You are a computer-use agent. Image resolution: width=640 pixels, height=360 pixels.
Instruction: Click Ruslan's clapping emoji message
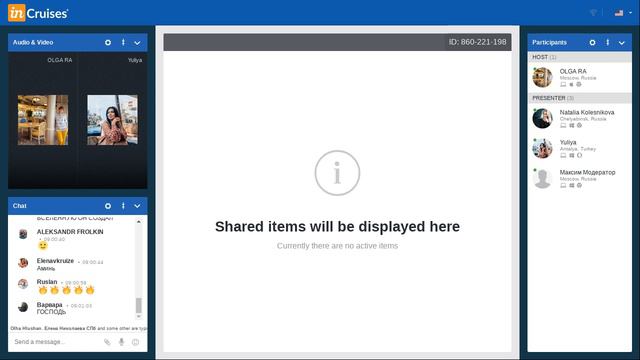pyautogui.click(x=66, y=290)
